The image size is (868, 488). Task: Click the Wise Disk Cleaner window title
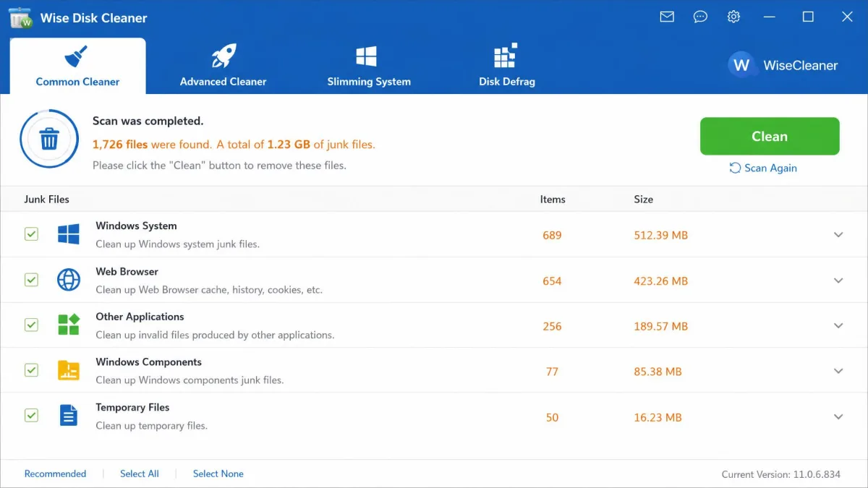pos(93,17)
